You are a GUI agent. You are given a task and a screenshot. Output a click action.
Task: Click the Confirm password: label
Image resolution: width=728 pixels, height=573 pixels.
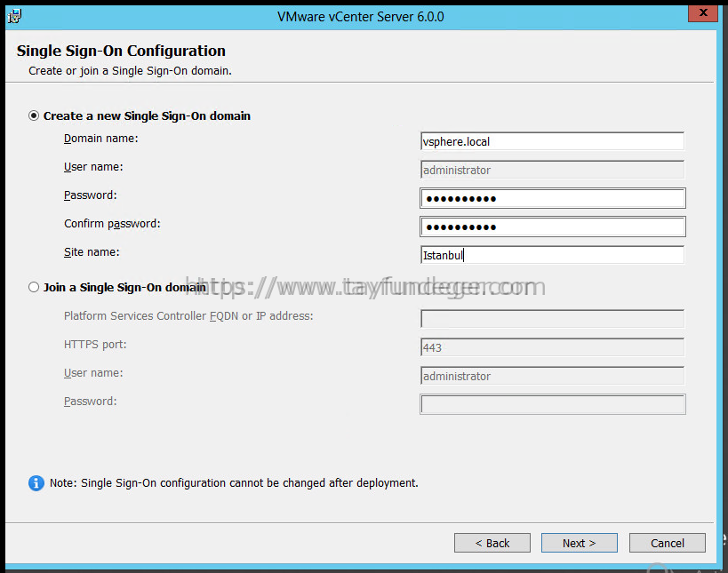(112, 224)
